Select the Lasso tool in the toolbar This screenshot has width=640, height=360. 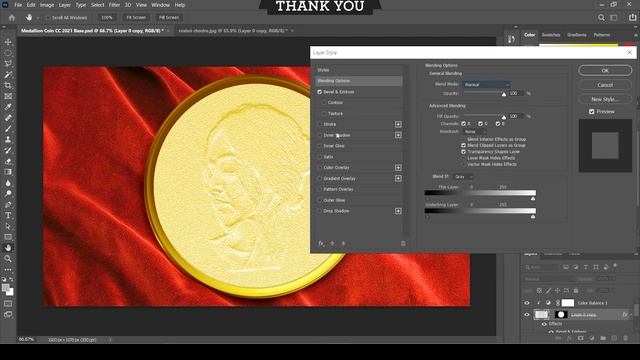[x=8, y=64]
